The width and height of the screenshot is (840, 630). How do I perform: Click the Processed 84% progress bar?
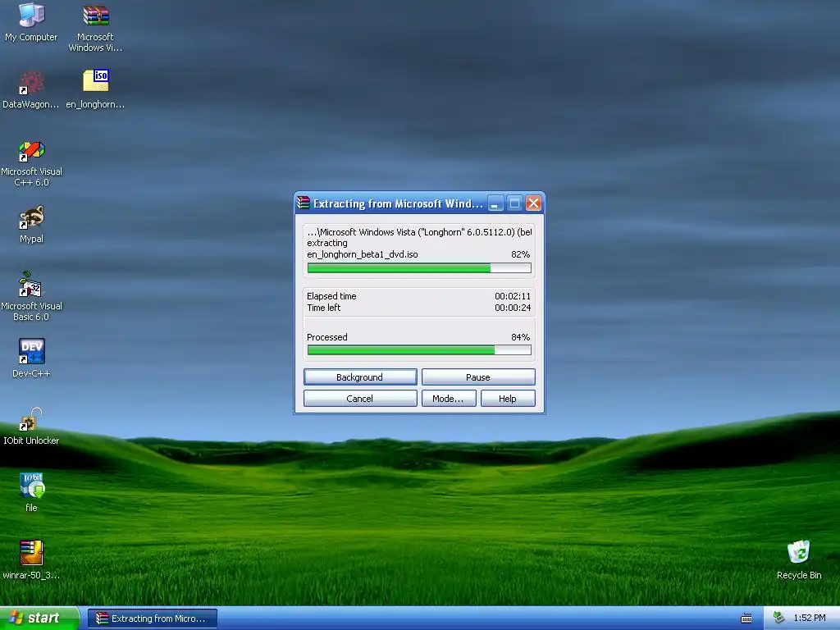pyautogui.click(x=419, y=350)
